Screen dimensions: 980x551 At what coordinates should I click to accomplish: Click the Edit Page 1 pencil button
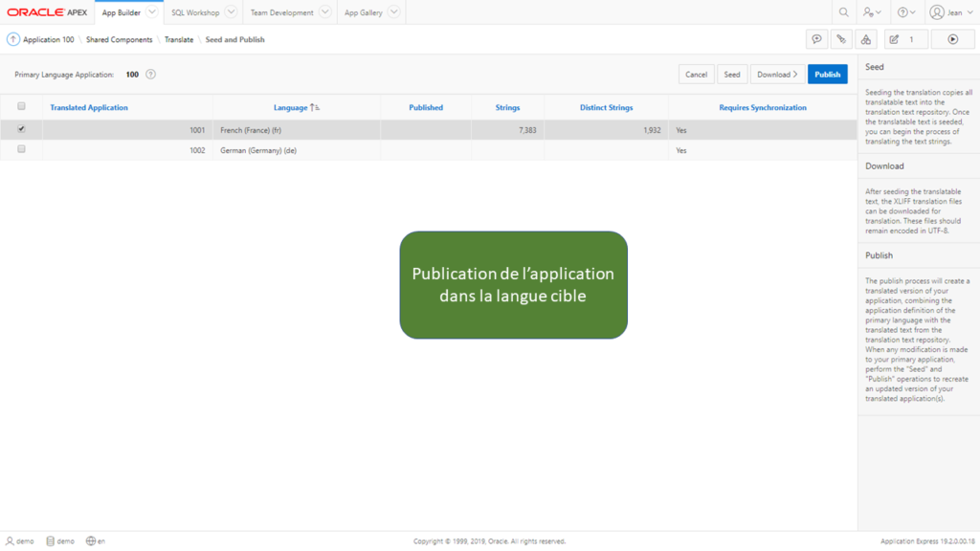point(905,39)
